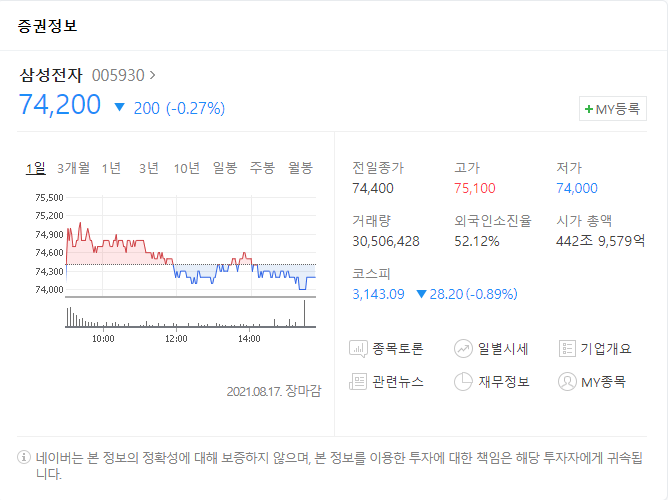Click the 기업개요 list icon
Viewport: 668px width, 500px height.
[x=567, y=349]
